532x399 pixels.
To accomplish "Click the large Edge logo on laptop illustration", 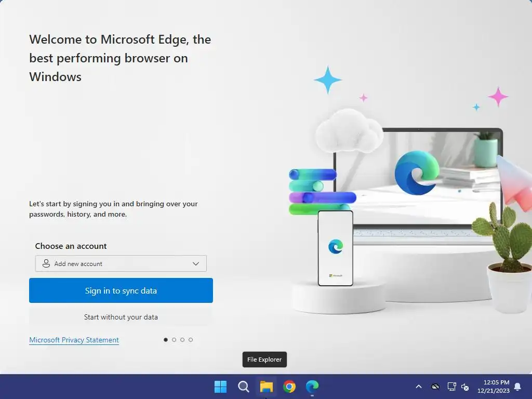I will click(417, 172).
